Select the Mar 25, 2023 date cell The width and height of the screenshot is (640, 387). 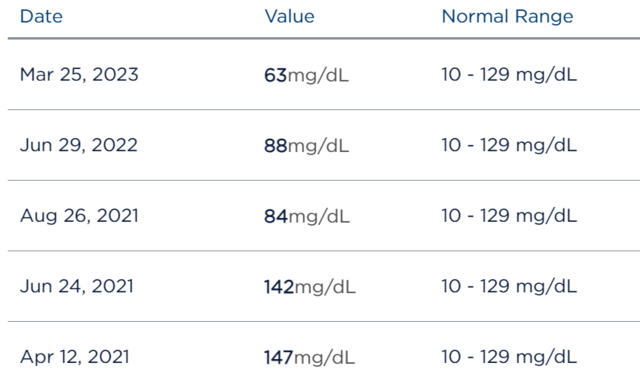tap(79, 75)
